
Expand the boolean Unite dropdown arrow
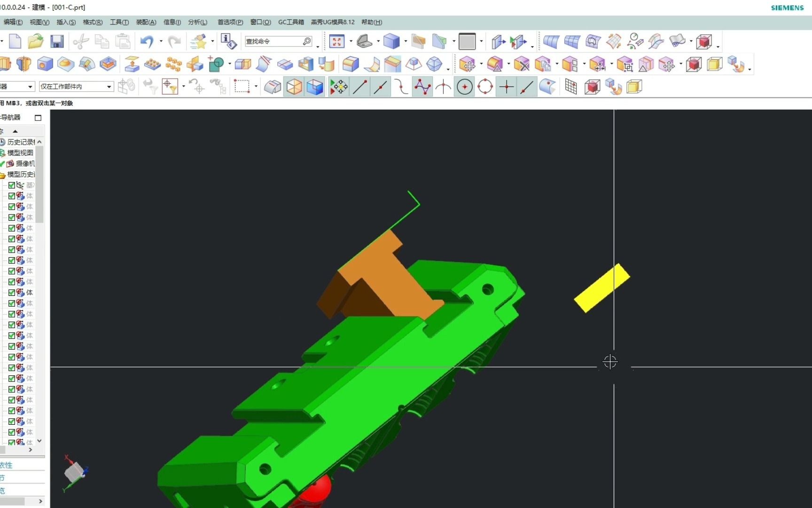coord(229,64)
